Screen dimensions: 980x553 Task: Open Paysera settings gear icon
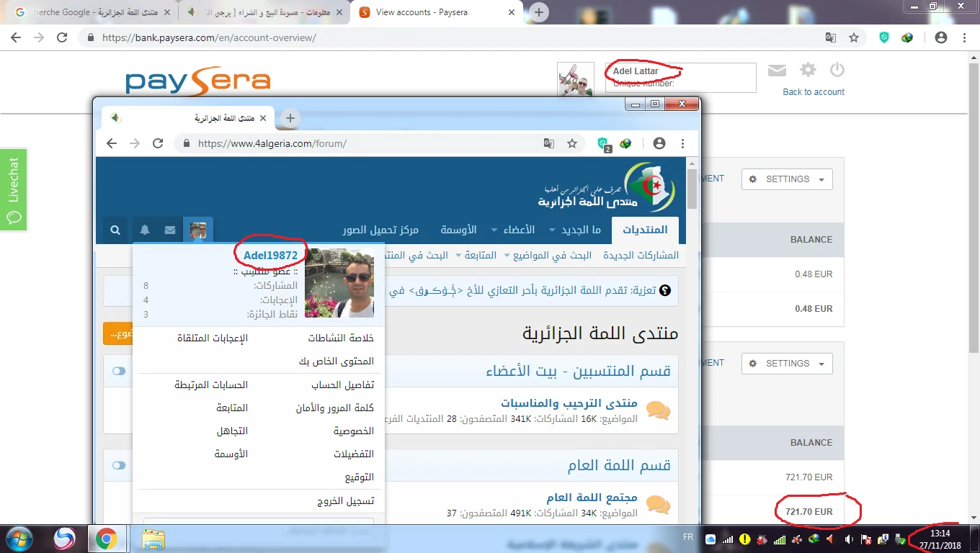[808, 70]
